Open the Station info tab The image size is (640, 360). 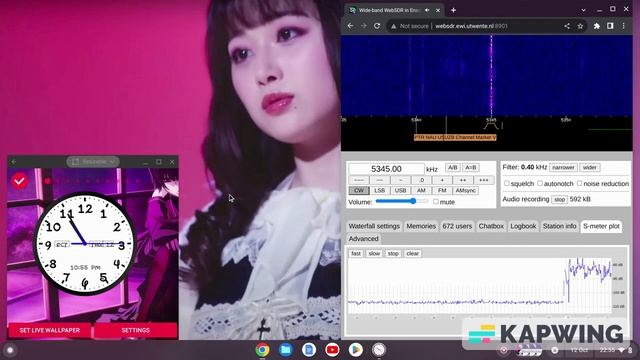[560, 226]
